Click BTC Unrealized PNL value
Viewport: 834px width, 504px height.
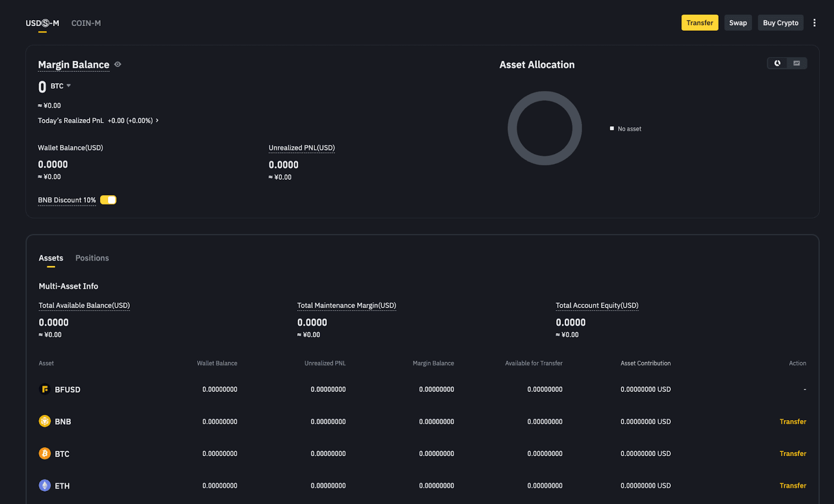pyautogui.click(x=328, y=453)
